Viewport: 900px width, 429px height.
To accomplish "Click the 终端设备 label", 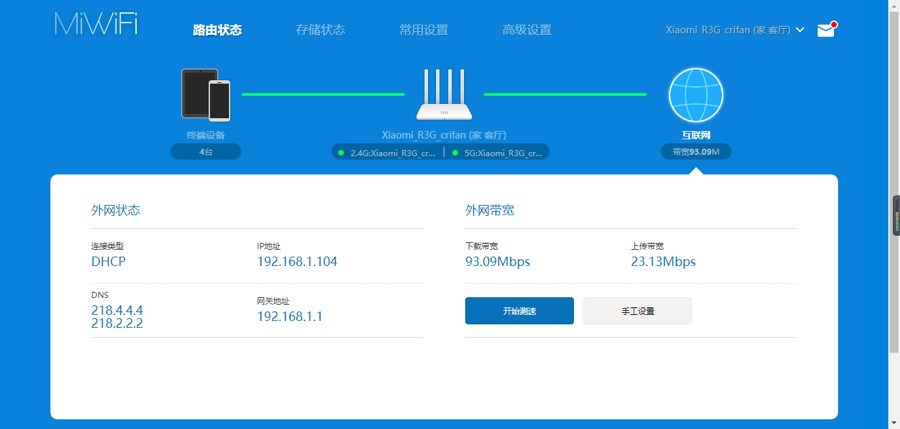I will [205, 136].
